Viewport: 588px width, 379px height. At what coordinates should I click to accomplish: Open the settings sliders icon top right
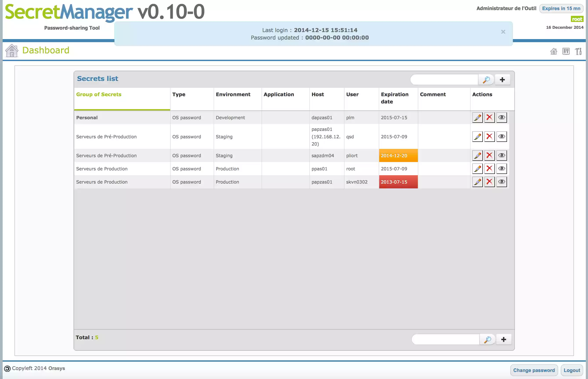click(566, 51)
